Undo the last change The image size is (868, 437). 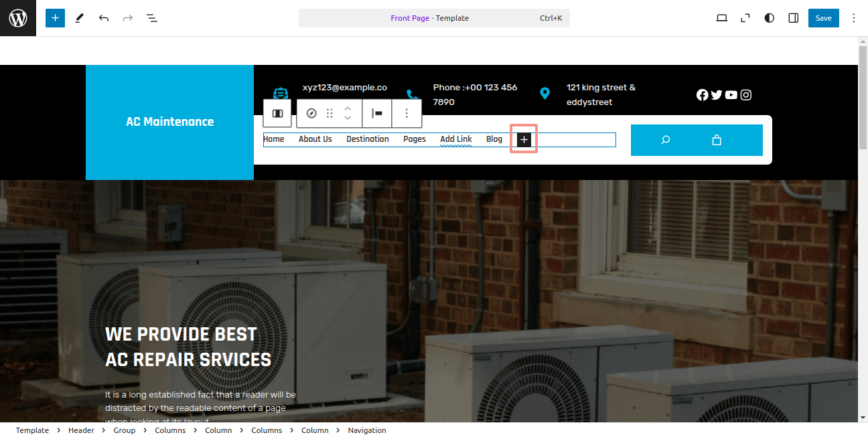point(104,18)
